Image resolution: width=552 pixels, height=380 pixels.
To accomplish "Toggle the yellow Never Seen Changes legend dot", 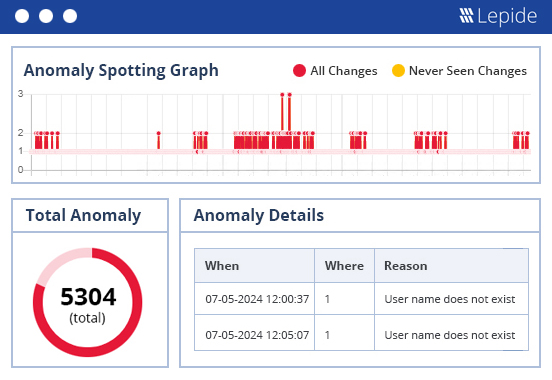I will (x=398, y=70).
